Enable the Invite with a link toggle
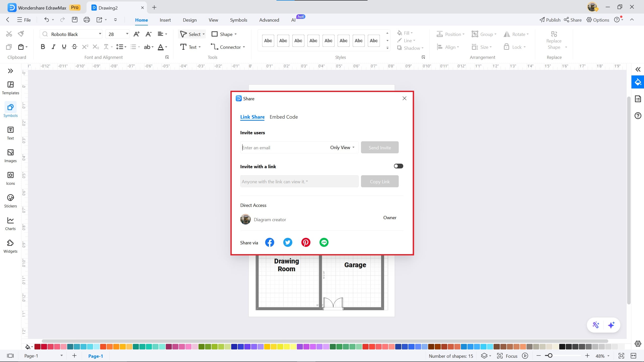 [x=398, y=166]
